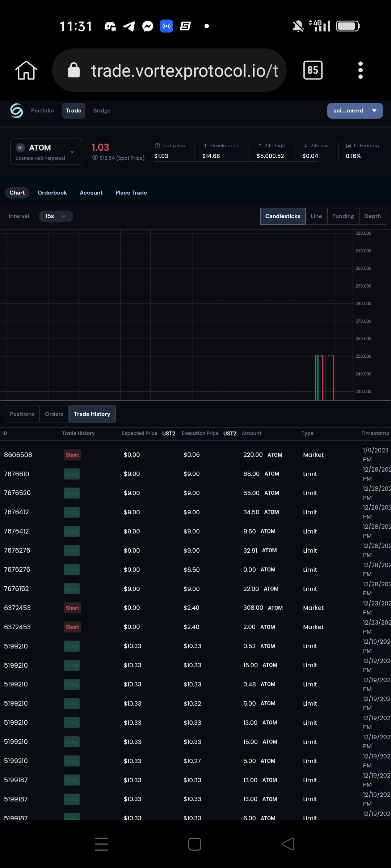Expand the ATOM Cosmos Hub Perpetual market selector
The width and height of the screenshot is (391, 868).
click(x=46, y=152)
